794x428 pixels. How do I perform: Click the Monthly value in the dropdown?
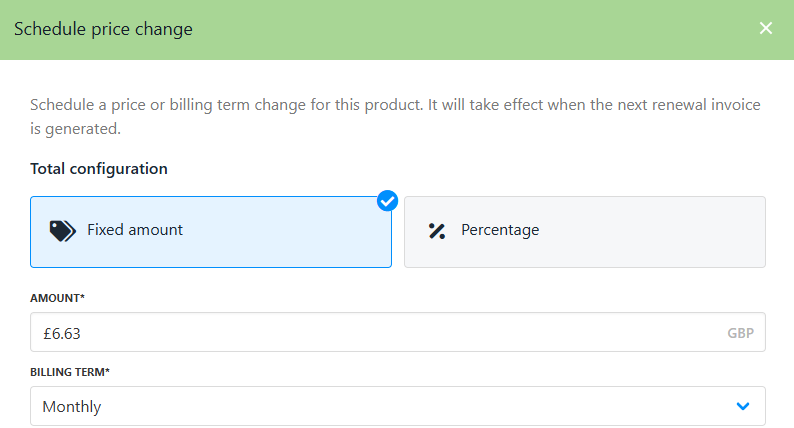[x=72, y=407]
